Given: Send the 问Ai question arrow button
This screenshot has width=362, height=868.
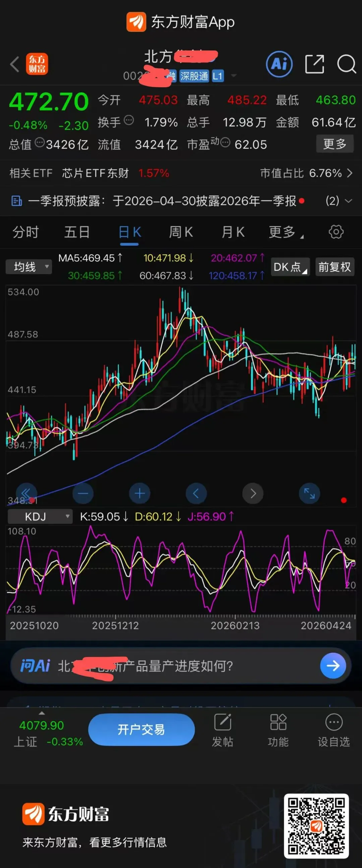Looking at the screenshot, I should (x=333, y=666).
